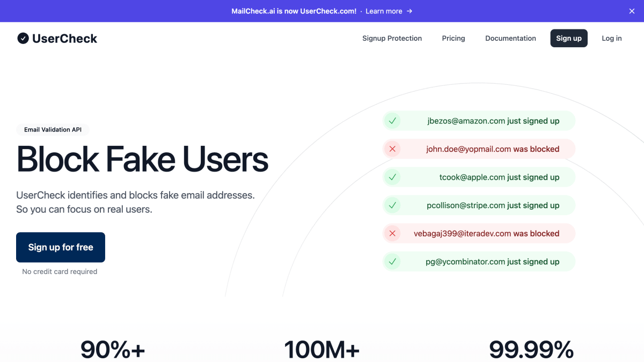Click the So you can focus on real users line

(x=84, y=209)
